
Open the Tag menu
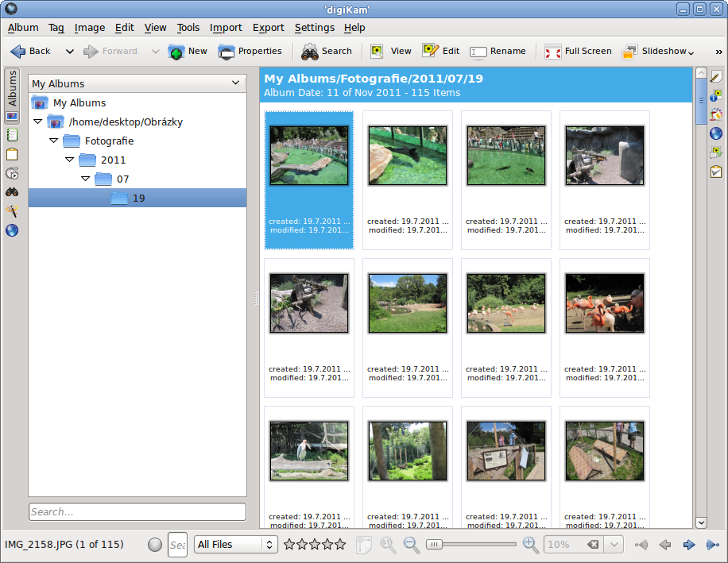(x=56, y=28)
